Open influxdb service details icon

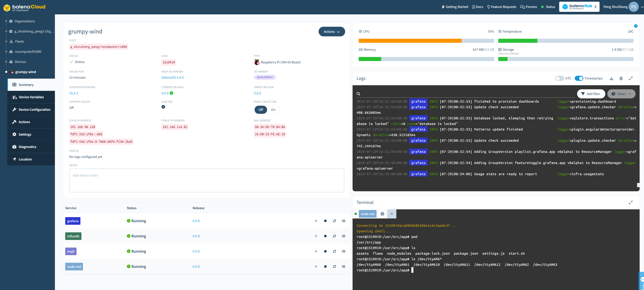point(344,236)
